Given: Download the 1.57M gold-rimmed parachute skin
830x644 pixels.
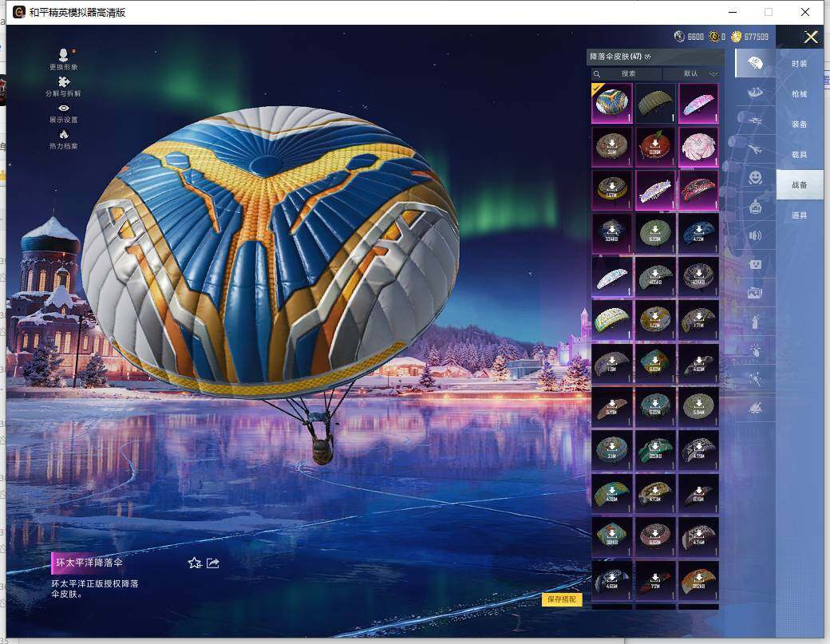Looking at the screenshot, I should tap(611, 190).
